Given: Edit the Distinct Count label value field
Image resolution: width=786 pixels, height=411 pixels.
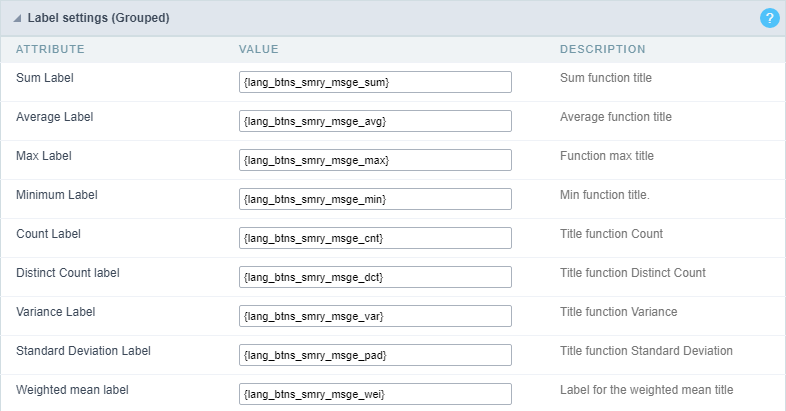Looking at the screenshot, I should pyautogui.click(x=375, y=277).
